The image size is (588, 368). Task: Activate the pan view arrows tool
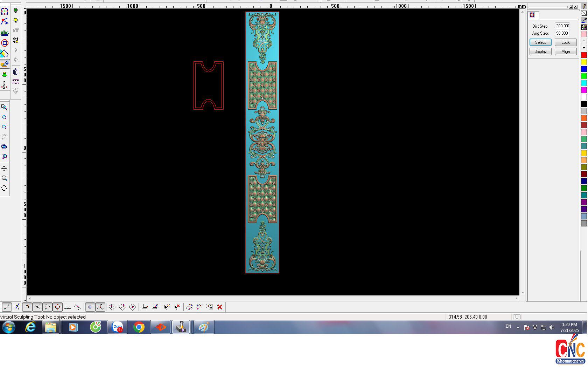tap(4, 169)
